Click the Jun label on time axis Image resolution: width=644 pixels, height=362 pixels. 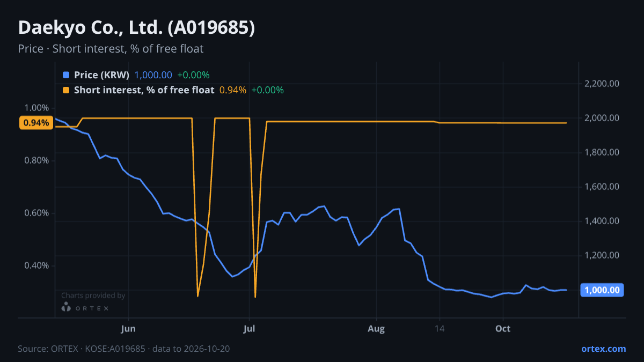(x=128, y=328)
